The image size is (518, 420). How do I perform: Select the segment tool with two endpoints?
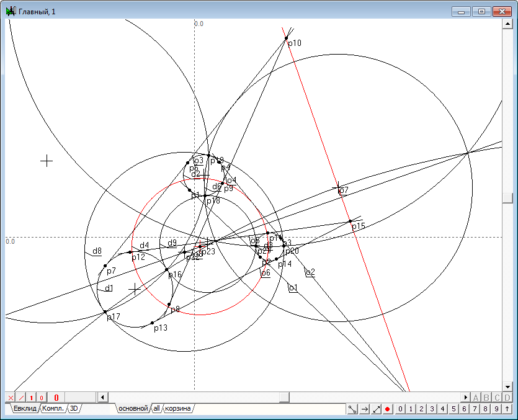(352, 409)
